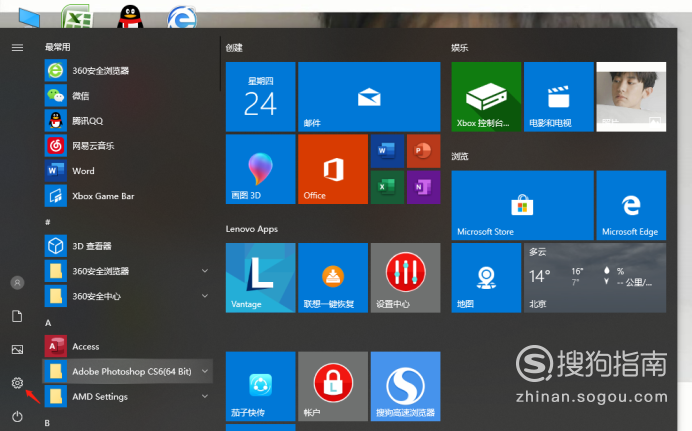Click the # section letter header

click(48, 222)
